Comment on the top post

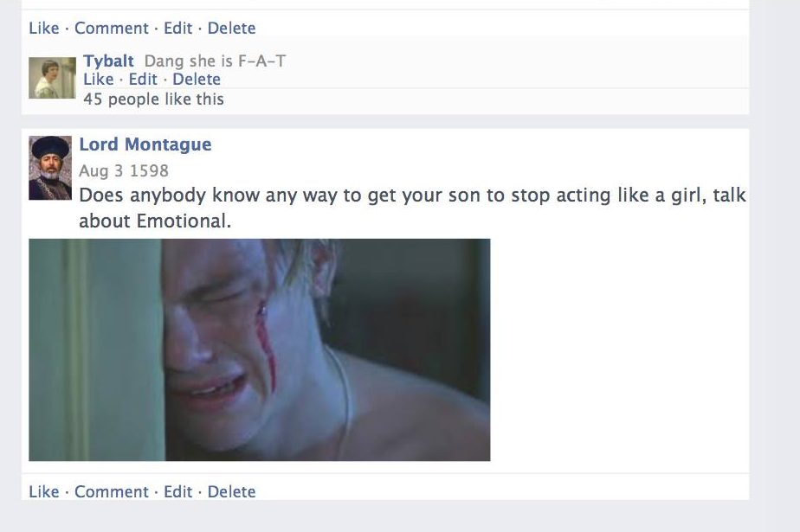point(111,28)
